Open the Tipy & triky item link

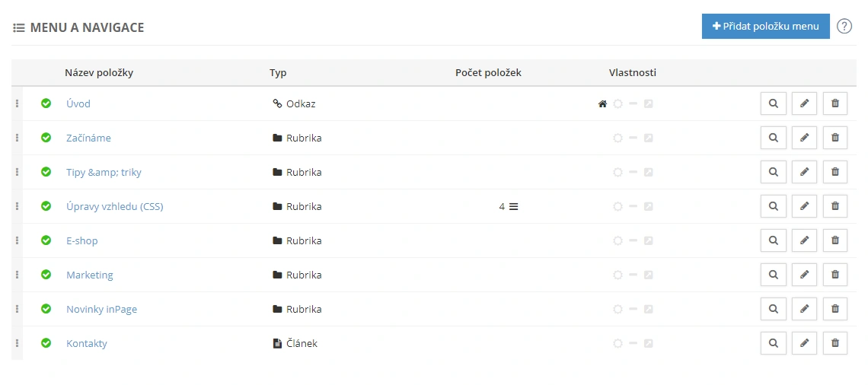(x=104, y=172)
